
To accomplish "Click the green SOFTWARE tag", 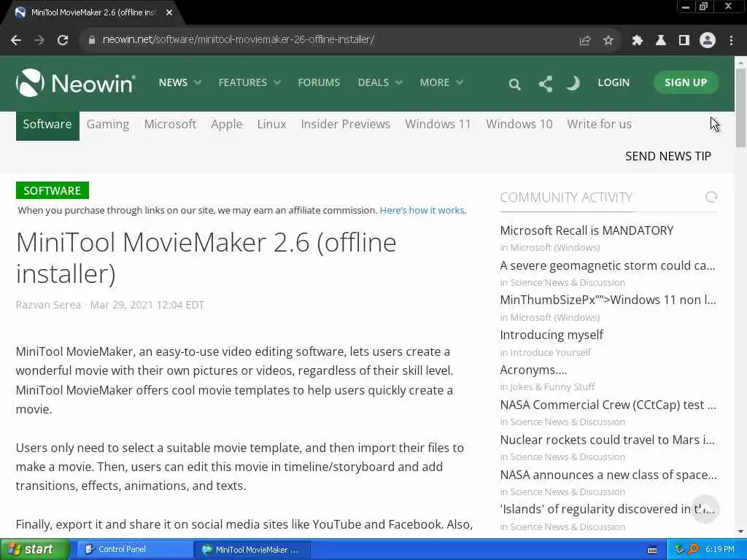I will (x=53, y=190).
